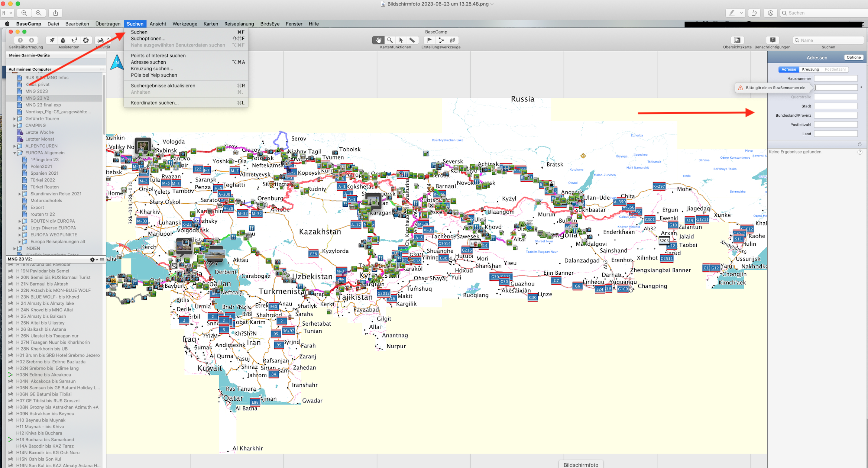Choose Suchergebnisse aktualisieren entry
The height and width of the screenshot is (468, 868).
tap(186, 85)
